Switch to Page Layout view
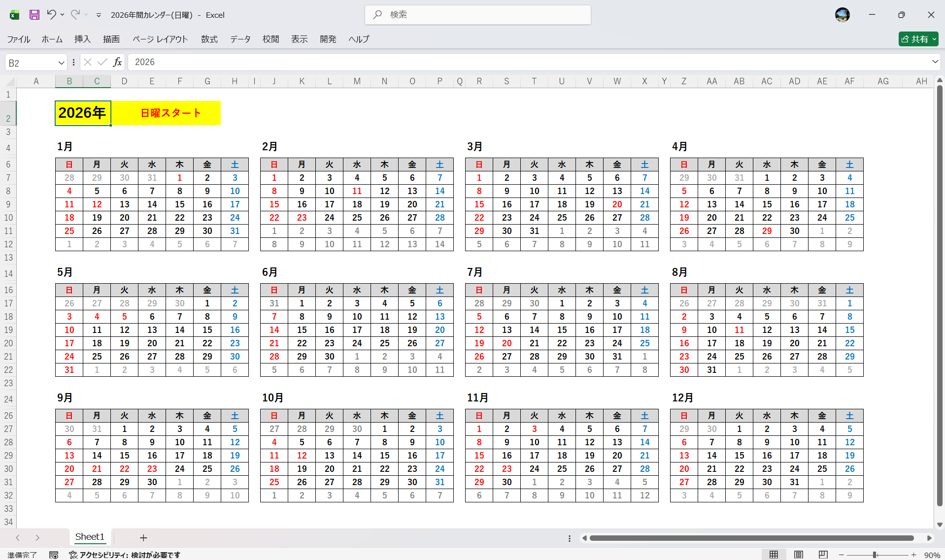 pos(799,555)
